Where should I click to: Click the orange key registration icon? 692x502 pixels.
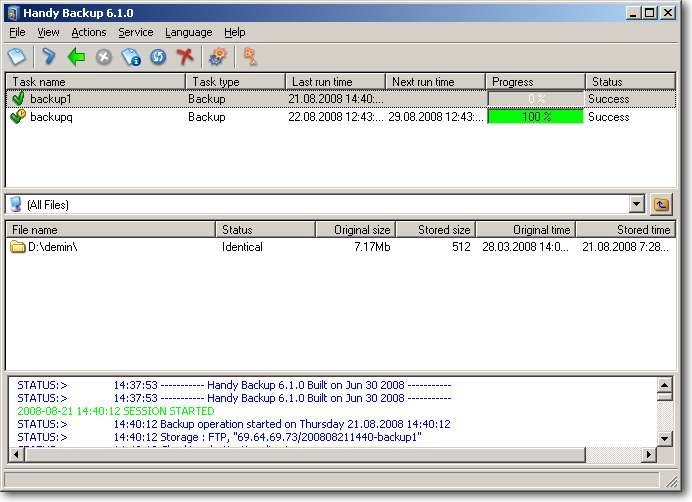250,57
